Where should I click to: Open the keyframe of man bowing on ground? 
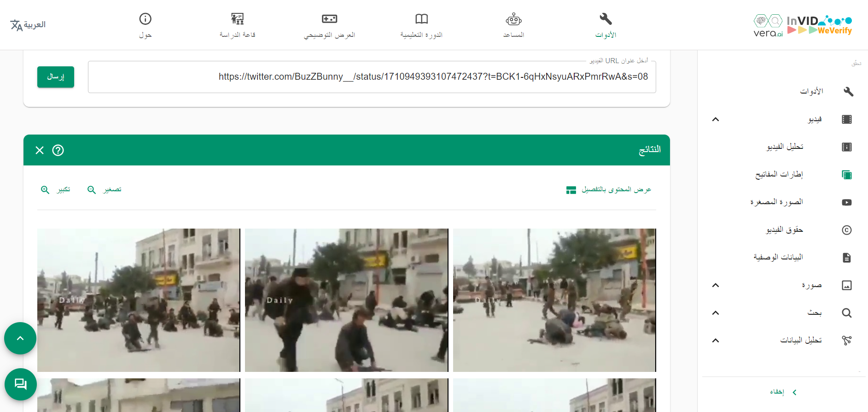(554, 300)
